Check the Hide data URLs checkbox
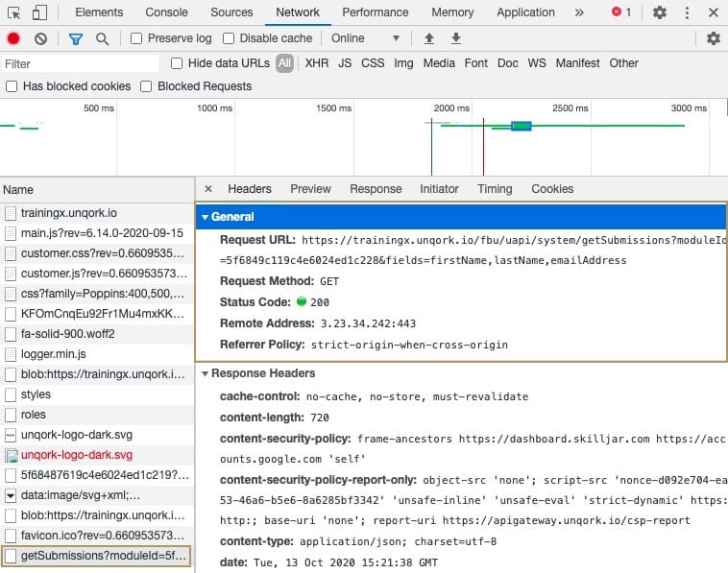728x573 pixels. click(177, 63)
